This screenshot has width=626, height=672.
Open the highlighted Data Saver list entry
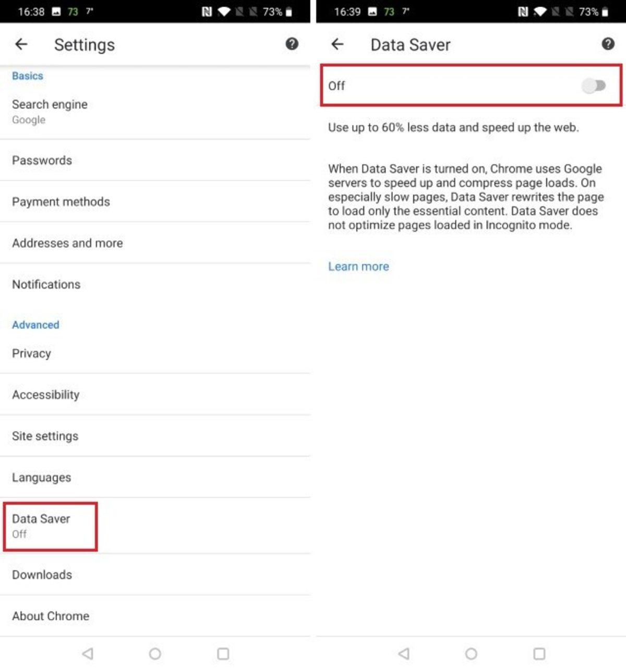coord(50,526)
